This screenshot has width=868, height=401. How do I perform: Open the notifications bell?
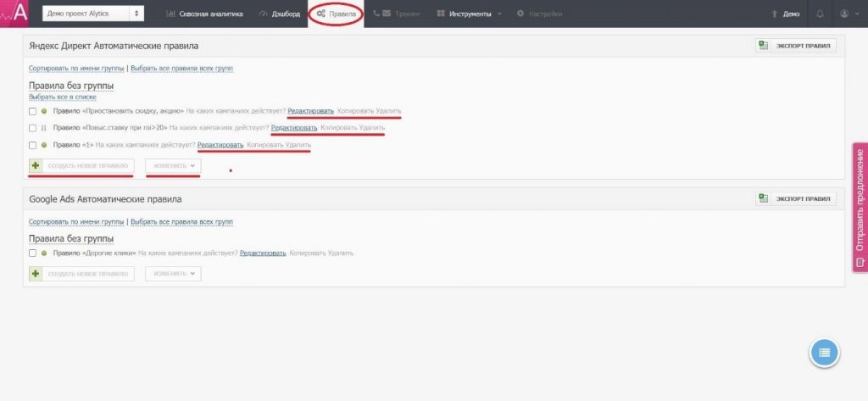pyautogui.click(x=820, y=14)
